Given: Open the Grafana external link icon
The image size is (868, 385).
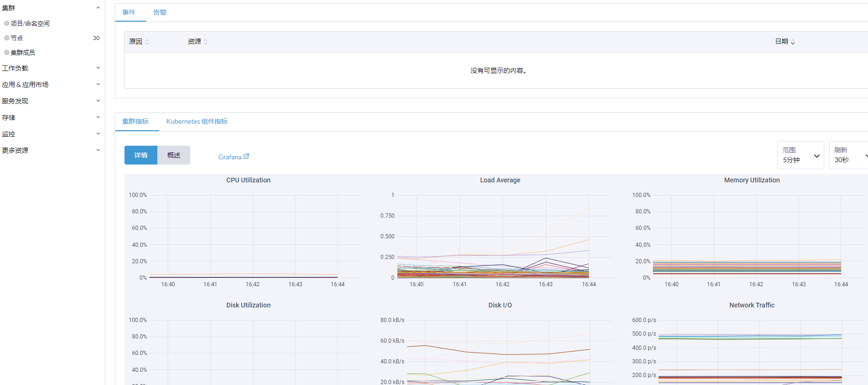Looking at the screenshot, I should click(x=246, y=157).
